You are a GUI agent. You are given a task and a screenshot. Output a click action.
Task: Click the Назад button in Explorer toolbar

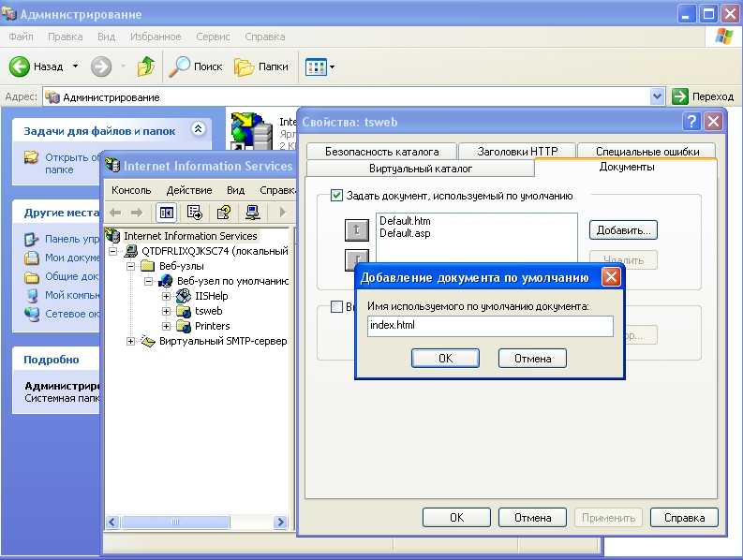(x=37, y=66)
